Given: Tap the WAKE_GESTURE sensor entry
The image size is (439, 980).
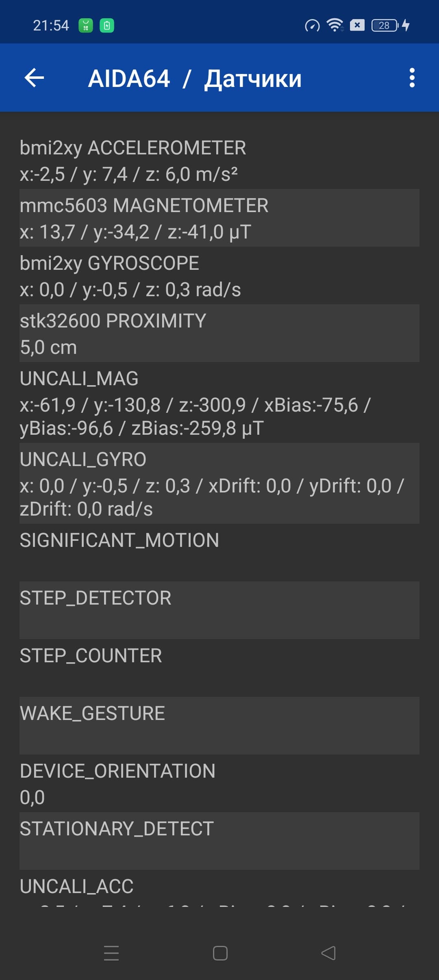Looking at the screenshot, I should click(x=219, y=726).
